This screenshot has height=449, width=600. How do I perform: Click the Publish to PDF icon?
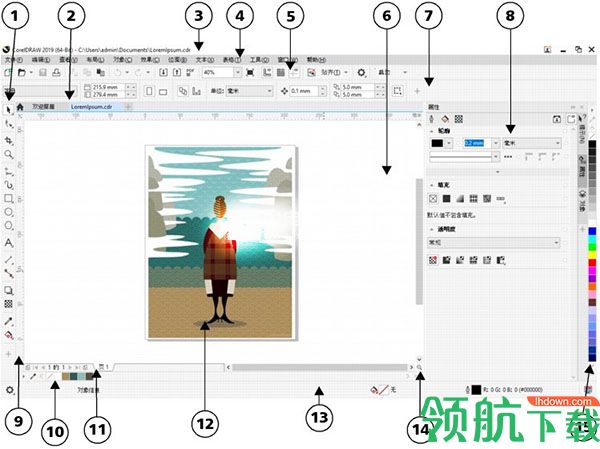(x=190, y=72)
